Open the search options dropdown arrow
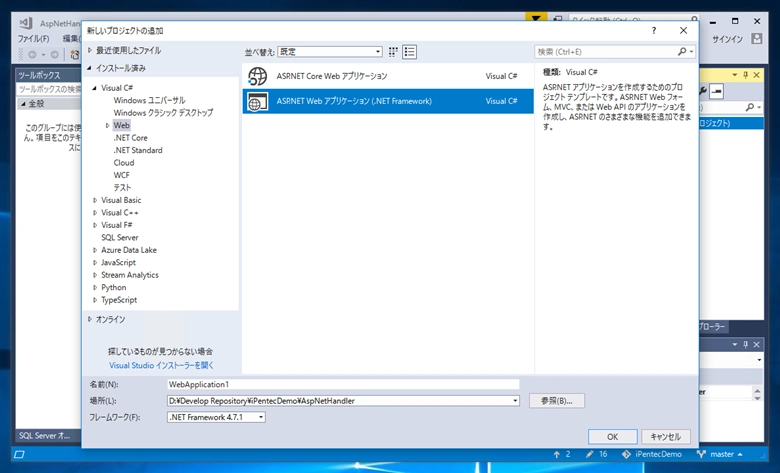Screen dimensions: 780x473 [x=691, y=52]
